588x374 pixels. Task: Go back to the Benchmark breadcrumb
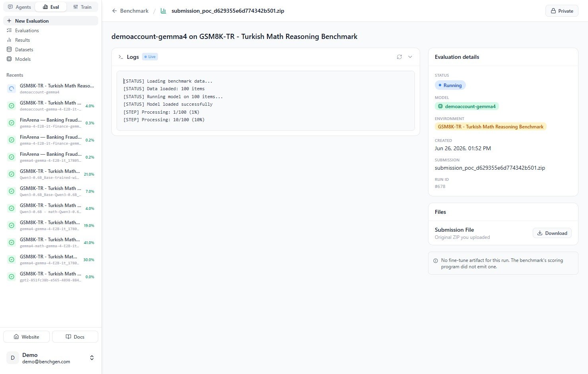(134, 11)
